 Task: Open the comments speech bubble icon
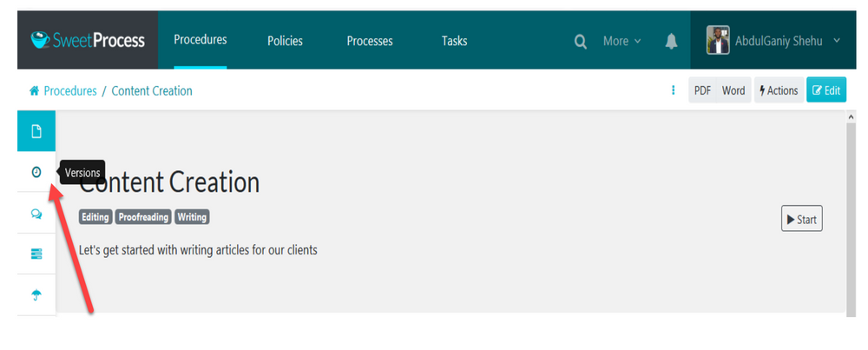36,214
